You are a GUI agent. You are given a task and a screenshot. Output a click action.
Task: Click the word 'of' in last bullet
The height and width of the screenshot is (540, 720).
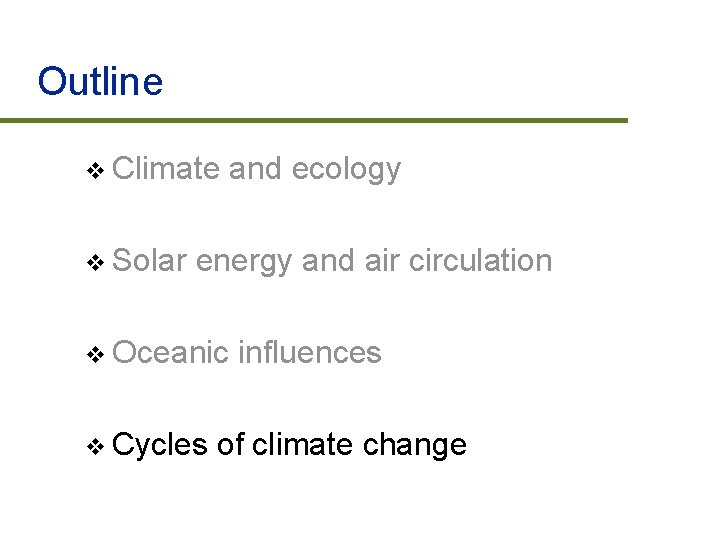pos(231,444)
